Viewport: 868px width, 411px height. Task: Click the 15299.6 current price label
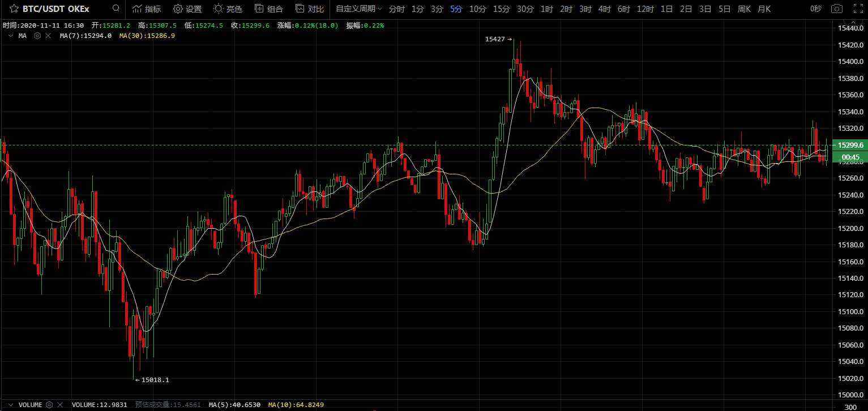[851, 145]
